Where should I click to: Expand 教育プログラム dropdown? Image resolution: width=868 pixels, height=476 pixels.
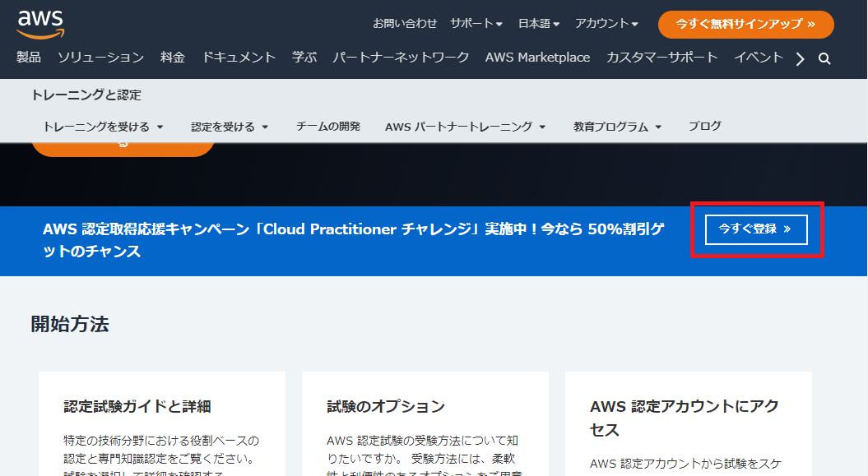click(x=617, y=127)
